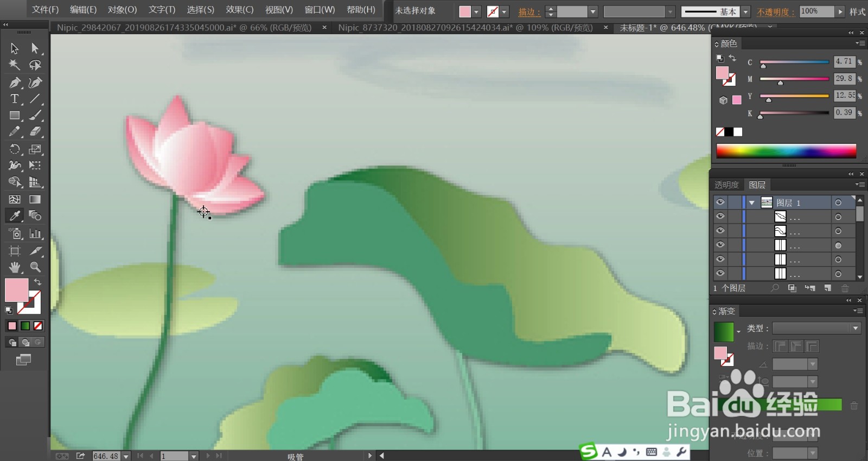Select the Gradient tool in toolbox

[35, 199]
